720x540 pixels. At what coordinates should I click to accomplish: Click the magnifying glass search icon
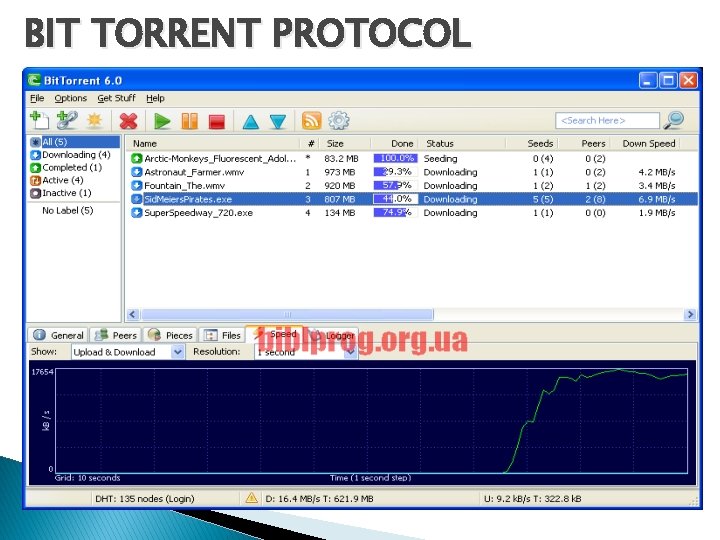pos(674,120)
